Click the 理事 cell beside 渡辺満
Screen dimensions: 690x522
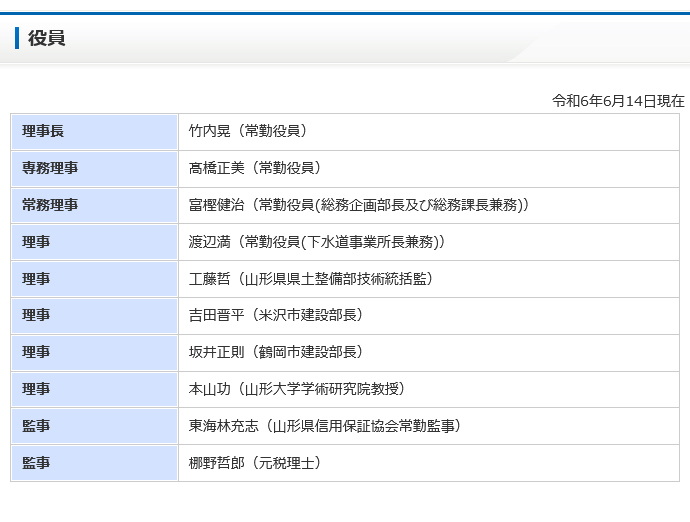coord(95,243)
